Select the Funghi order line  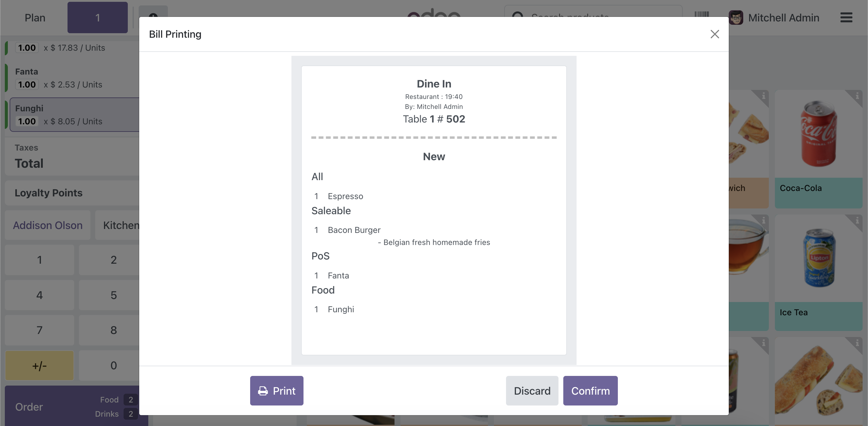[74, 115]
